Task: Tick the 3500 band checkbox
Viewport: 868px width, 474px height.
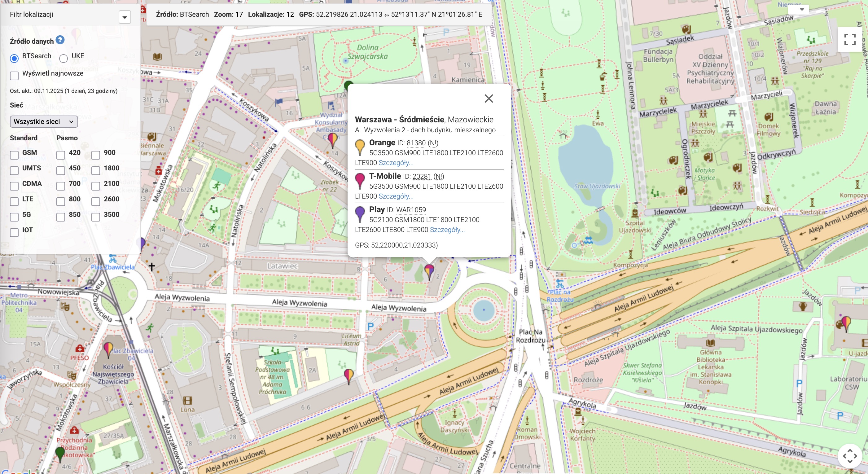Action: (x=96, y=217)
